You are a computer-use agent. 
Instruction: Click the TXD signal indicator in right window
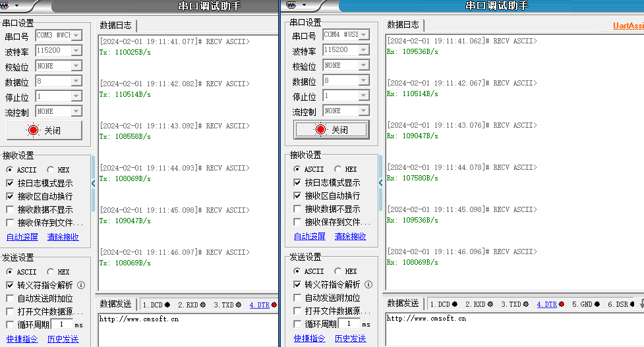pos(526,304)
